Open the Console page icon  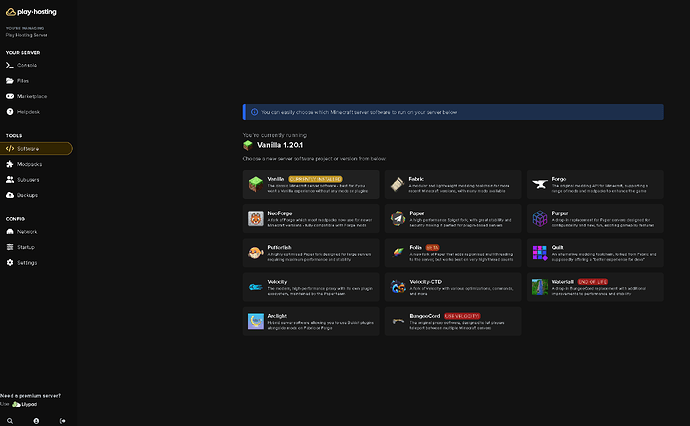pos(10,65)
